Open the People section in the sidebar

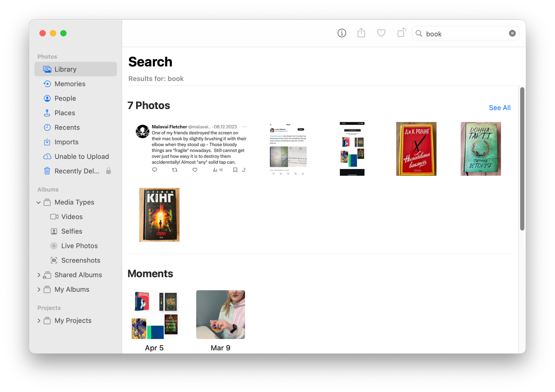point(65,98)
